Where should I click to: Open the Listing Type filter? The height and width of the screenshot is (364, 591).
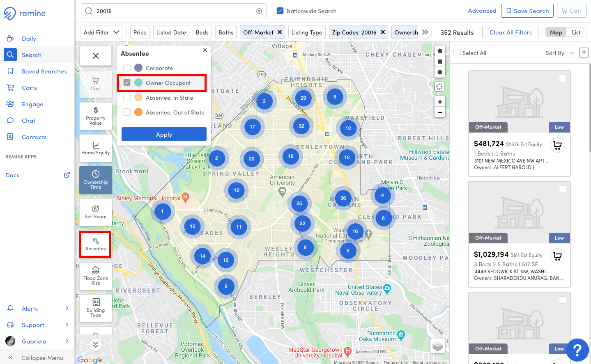point(307,32)
